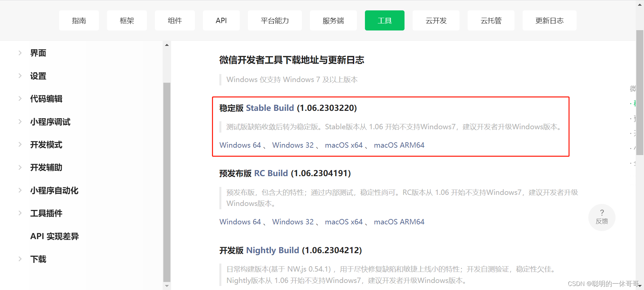Screen dimensions: 644x290
Task: Expand the 工具插件 chevron
Action: click(20, 213)
